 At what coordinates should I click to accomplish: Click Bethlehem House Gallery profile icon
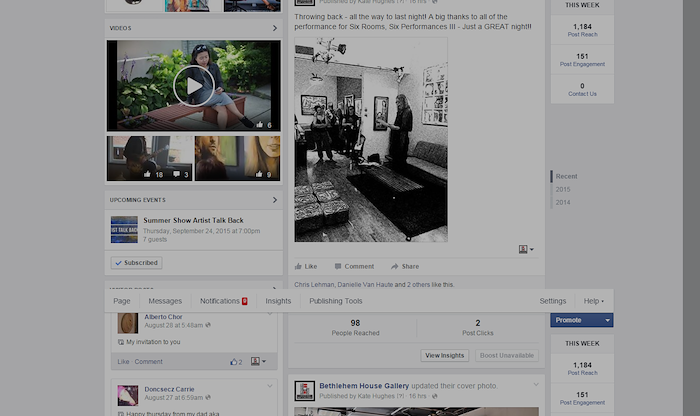[x=304, y=391]
